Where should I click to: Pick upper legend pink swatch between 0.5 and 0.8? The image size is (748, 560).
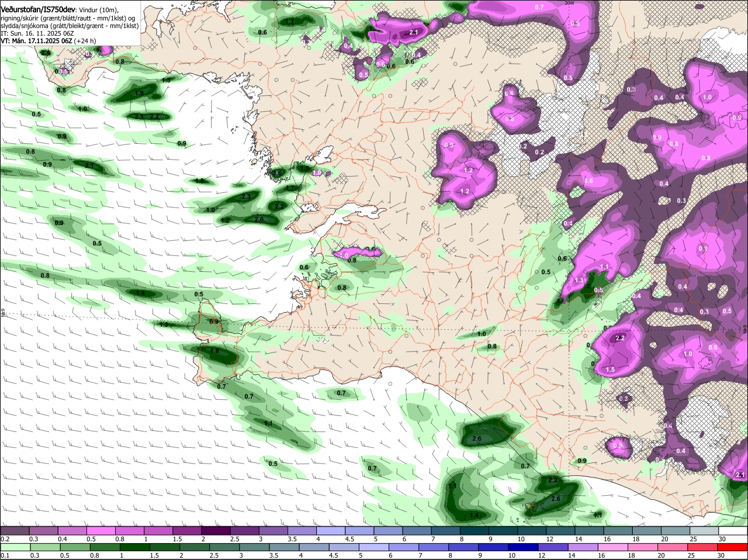click(x=101, y=530)
